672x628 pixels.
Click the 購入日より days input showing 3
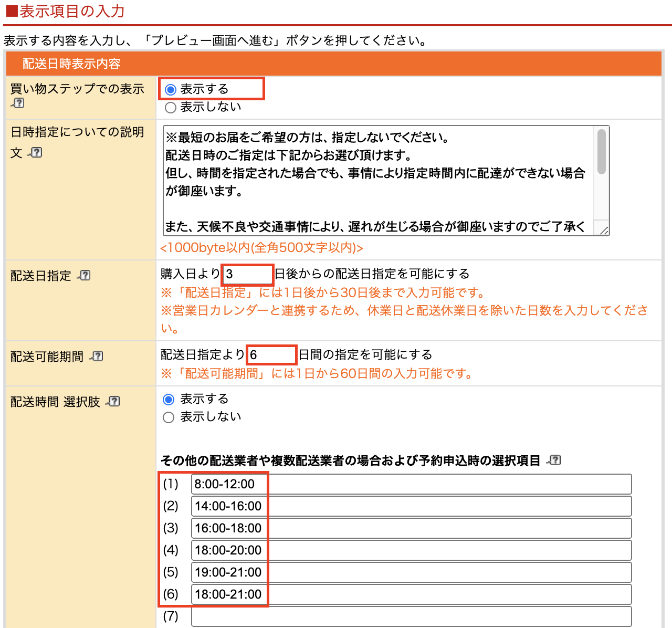[x=247, y=274]
